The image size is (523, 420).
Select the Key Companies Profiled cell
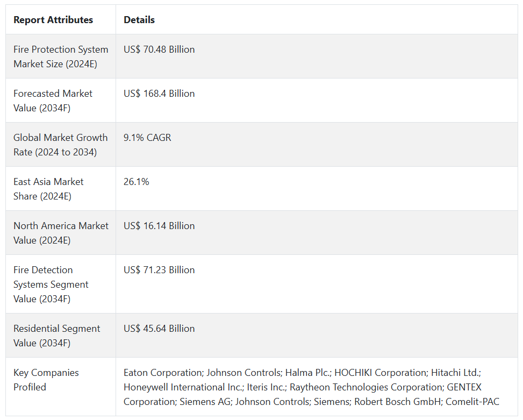(x=46, y=380)
